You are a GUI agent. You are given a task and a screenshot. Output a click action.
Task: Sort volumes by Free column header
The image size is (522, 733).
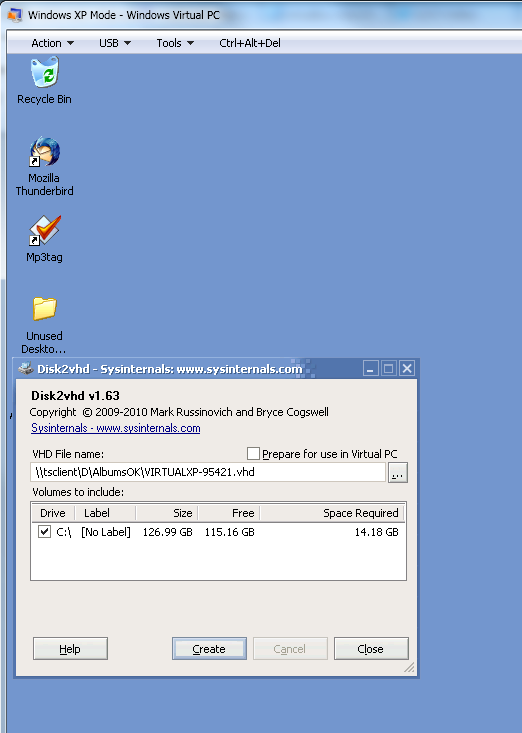[229, 513]
